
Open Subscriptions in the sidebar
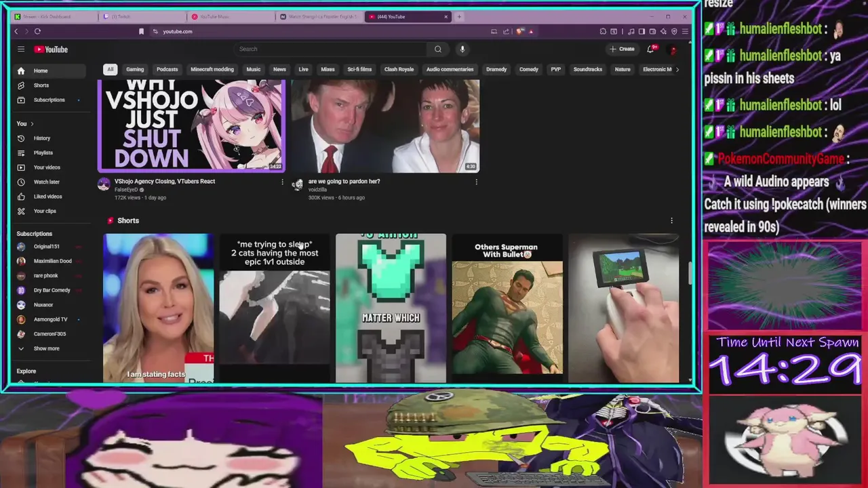(51, 100)
